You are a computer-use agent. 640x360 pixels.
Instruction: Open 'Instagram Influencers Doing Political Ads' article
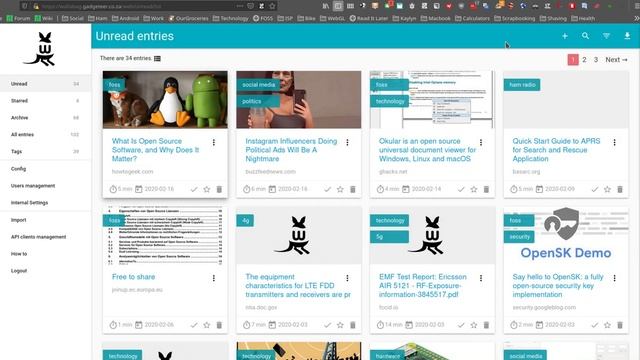coord(291,150)
